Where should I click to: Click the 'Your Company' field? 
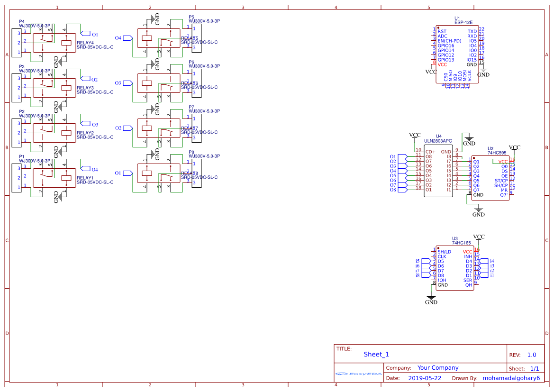pyautogui.click(x=437, y=368)
